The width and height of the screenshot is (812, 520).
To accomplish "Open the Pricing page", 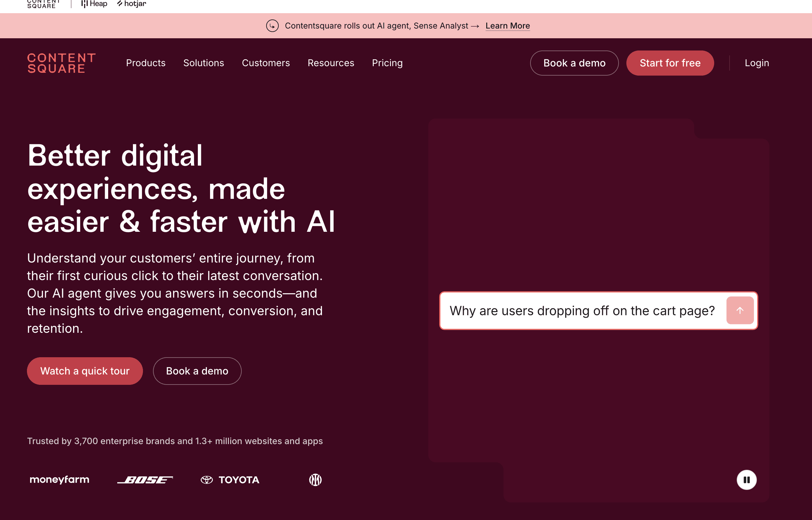I will tap(387, 63).
